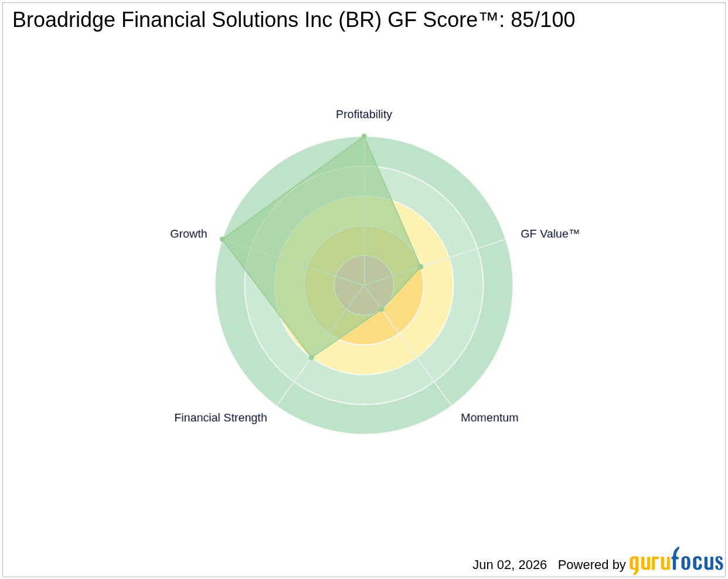Click the outer dark green ring below center
This screenshot has width=728, height=579.
tap(364, 420)
